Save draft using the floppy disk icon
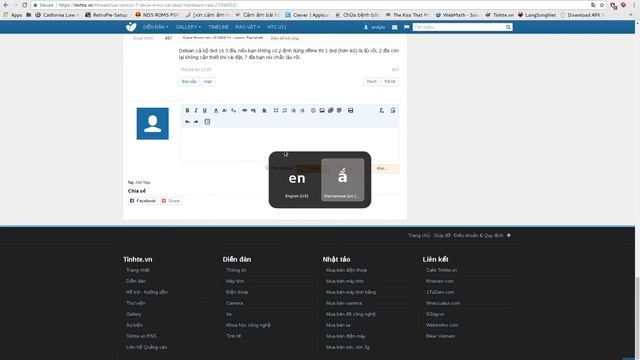The width and height of the screenshot is (640, 360). 351,110
